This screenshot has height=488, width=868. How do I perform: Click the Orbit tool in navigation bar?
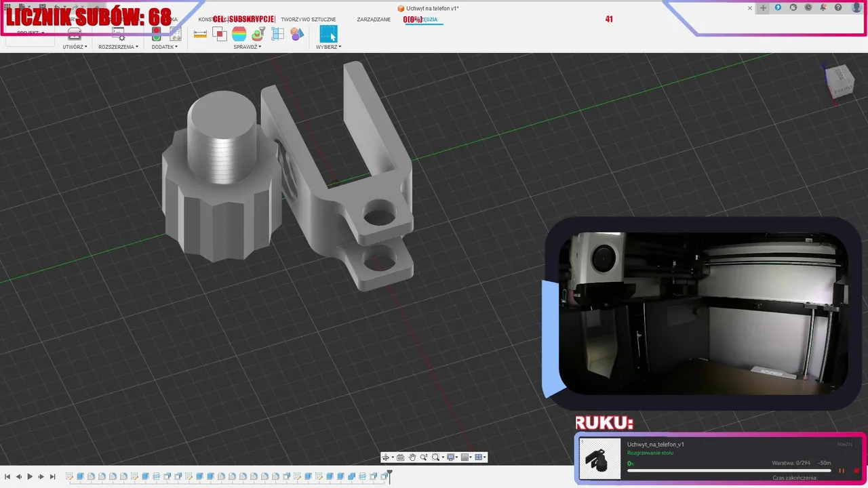pyautogui.click(x=386, y=457)
